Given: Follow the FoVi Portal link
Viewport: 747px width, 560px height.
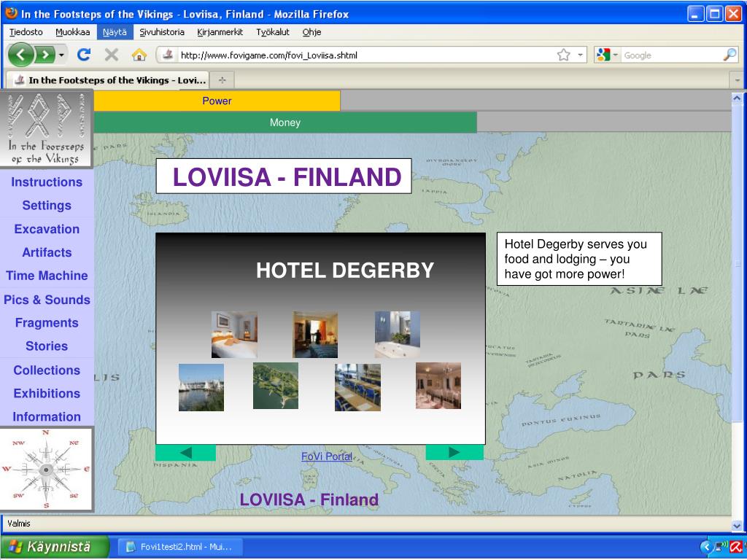Looking at the screenshot, I should tap(327, 456).
